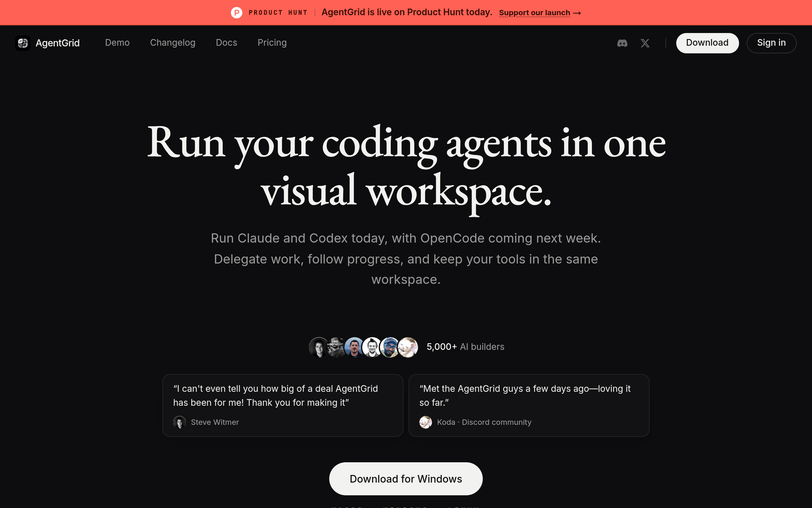View the Pricing page
This screenshot has height=508, width=812.
coord(272,43)
